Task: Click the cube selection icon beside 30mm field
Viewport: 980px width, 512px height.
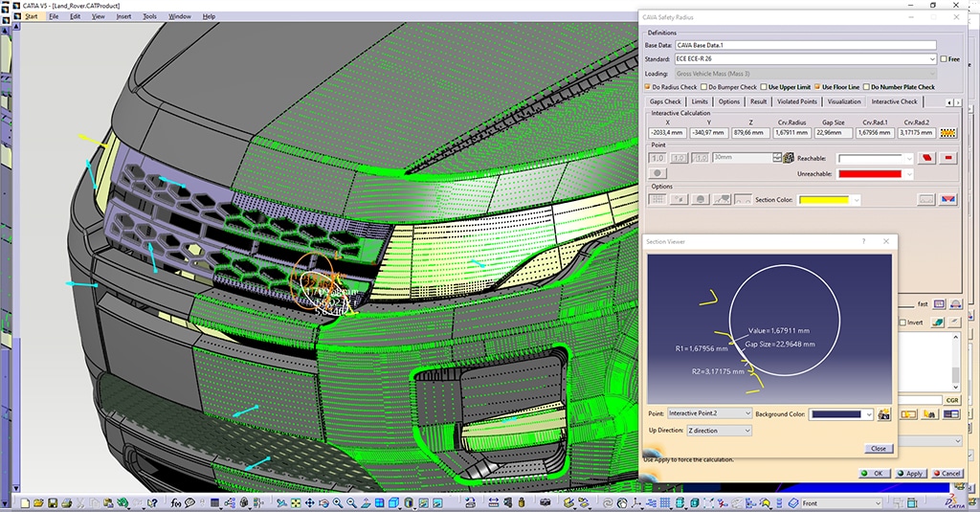Action: click(789, 158)
